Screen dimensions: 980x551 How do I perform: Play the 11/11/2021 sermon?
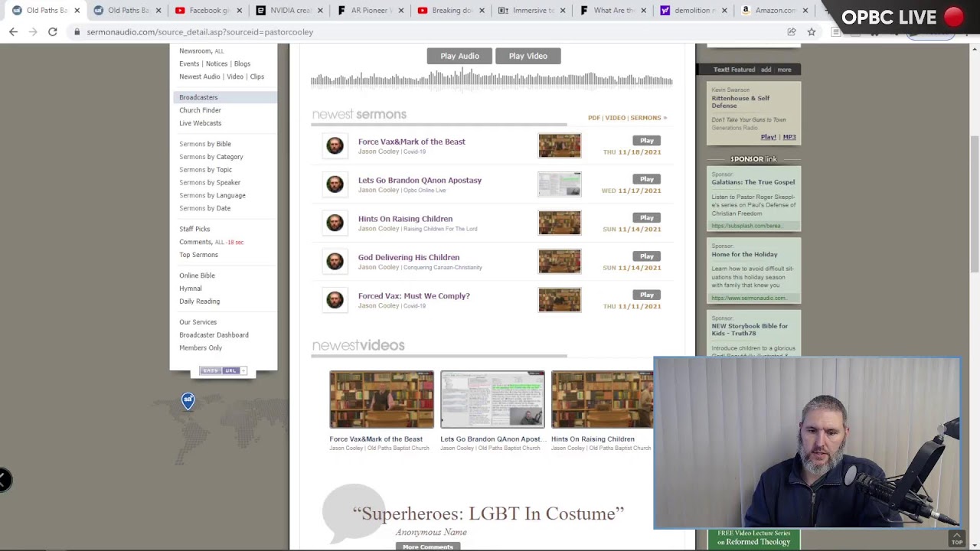click(x=647, y=295)
